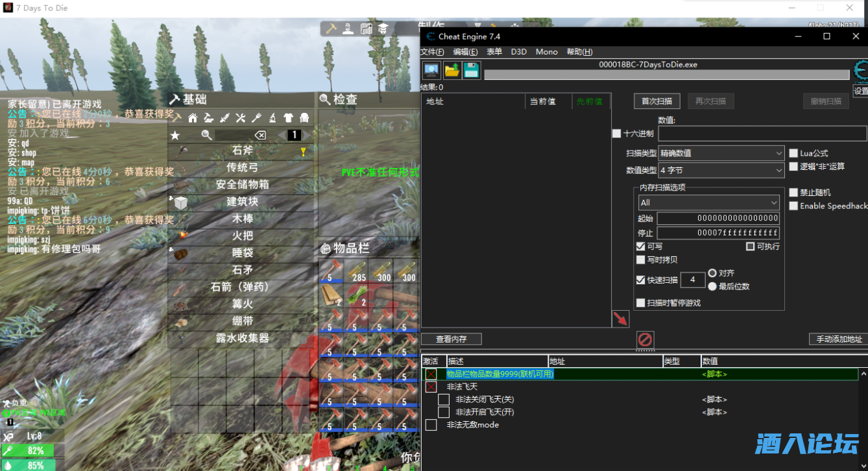Image resolution: width=868 pixels, height=471 pixels.
Task: Select the 石斧 recipe row
Action: (241, 151)
